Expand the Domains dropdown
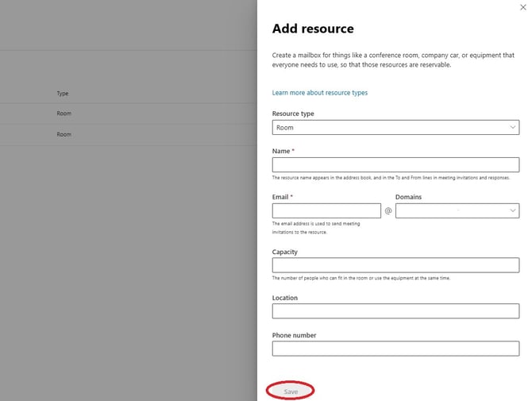 (457, 210)
